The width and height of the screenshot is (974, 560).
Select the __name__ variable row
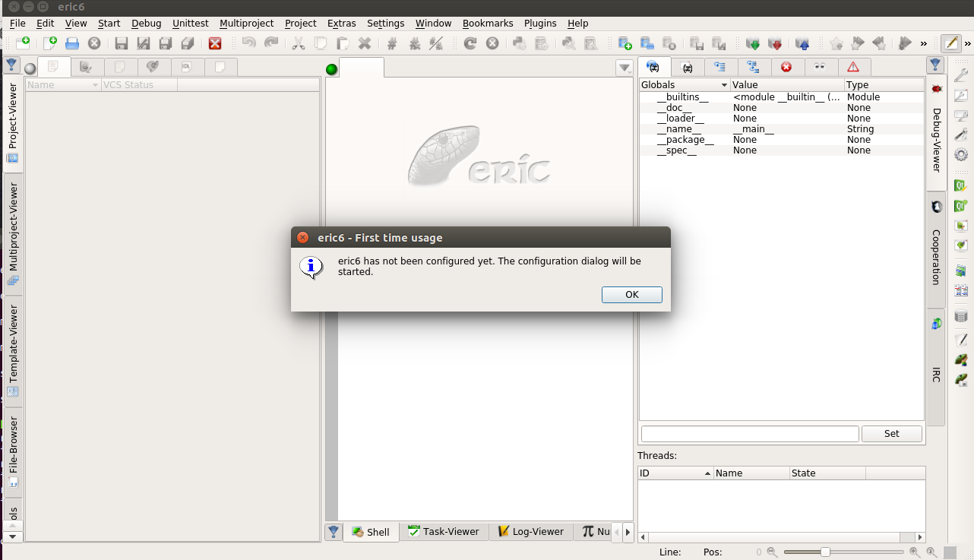(782, 129)
